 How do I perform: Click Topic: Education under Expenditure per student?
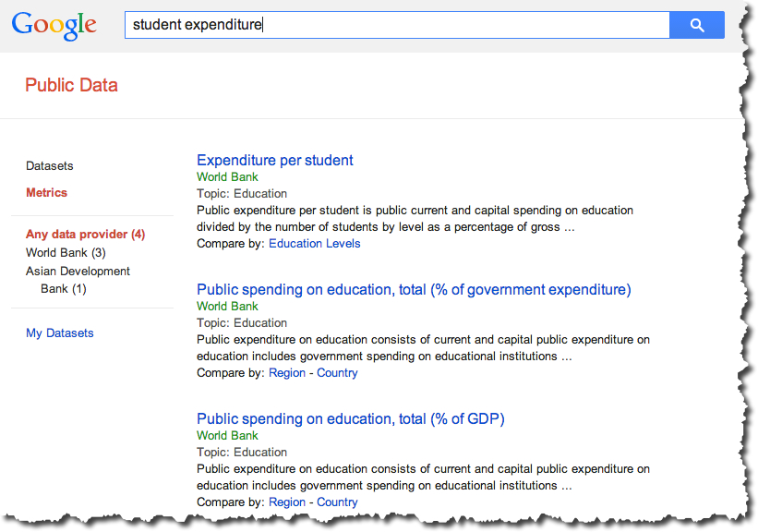(242, 193)
